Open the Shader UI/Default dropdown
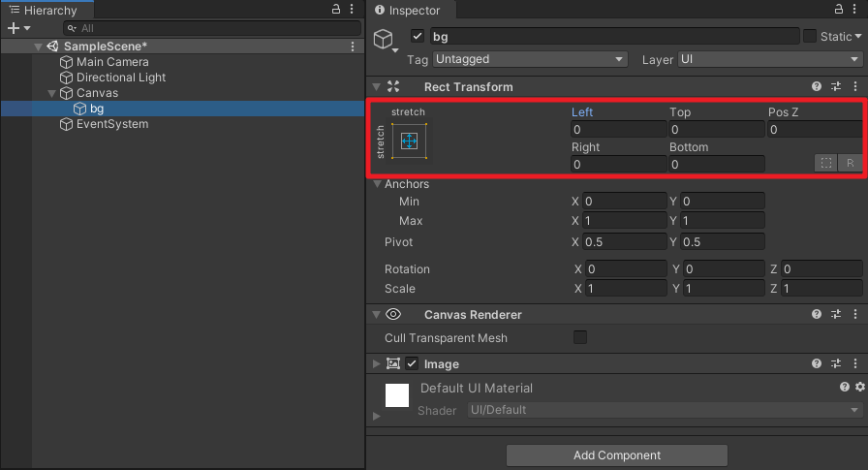868x470 pixels. (x=665, y=410)
